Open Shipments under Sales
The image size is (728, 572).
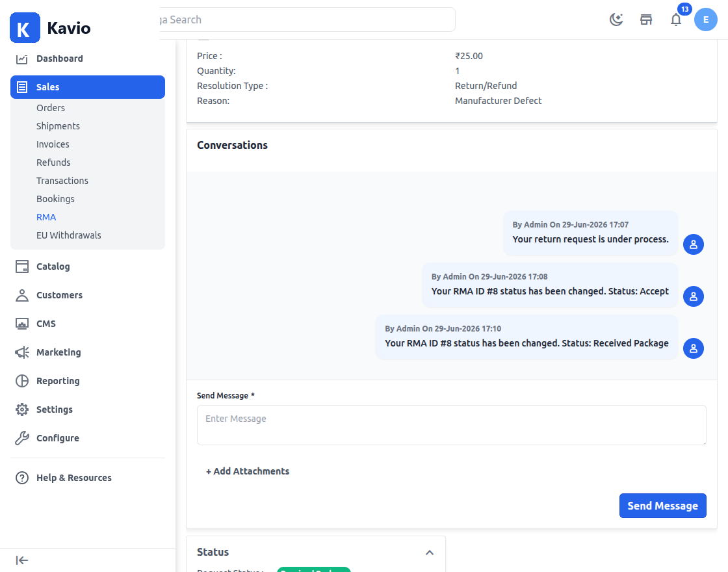point(58,126)
